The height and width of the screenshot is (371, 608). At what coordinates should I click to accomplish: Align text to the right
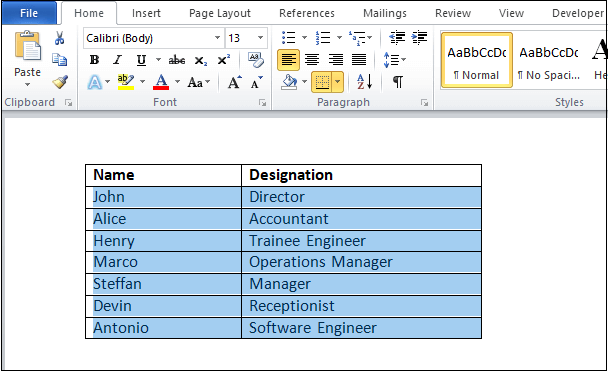pyautogui.click(x=336, y=60)
